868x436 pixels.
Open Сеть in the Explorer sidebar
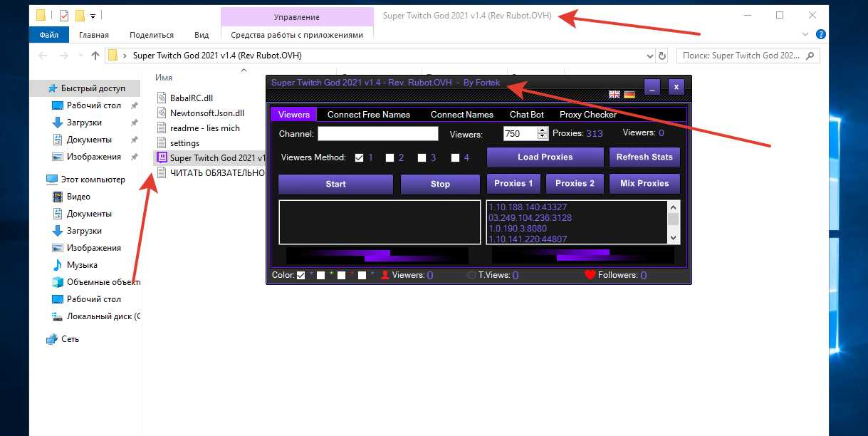point(70,339)
